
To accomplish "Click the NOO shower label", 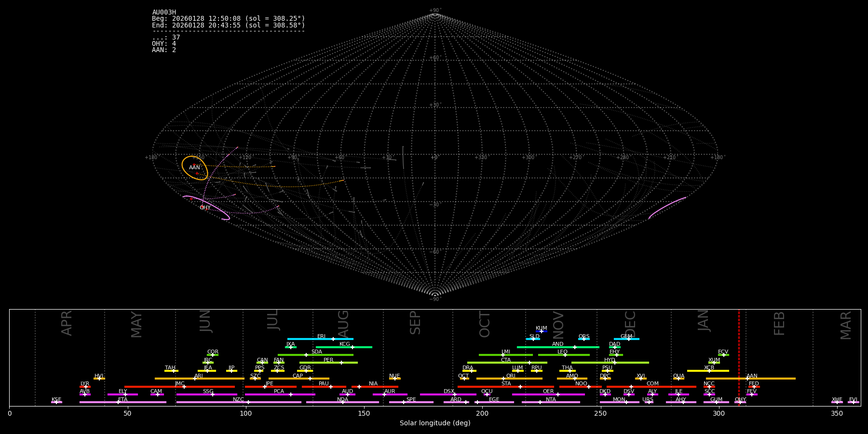I will [582, 384].
